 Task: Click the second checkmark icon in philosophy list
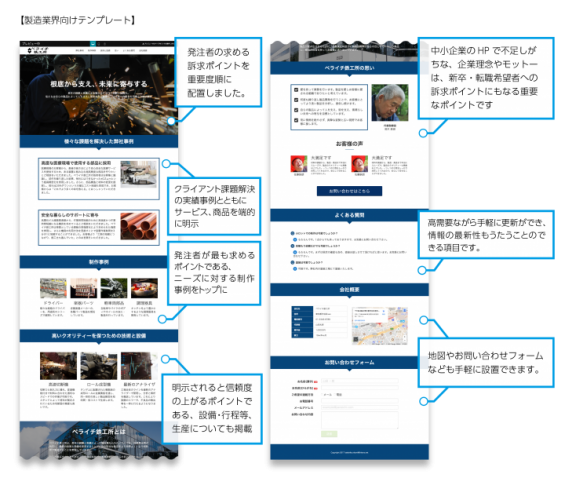(x=296, y=100)
